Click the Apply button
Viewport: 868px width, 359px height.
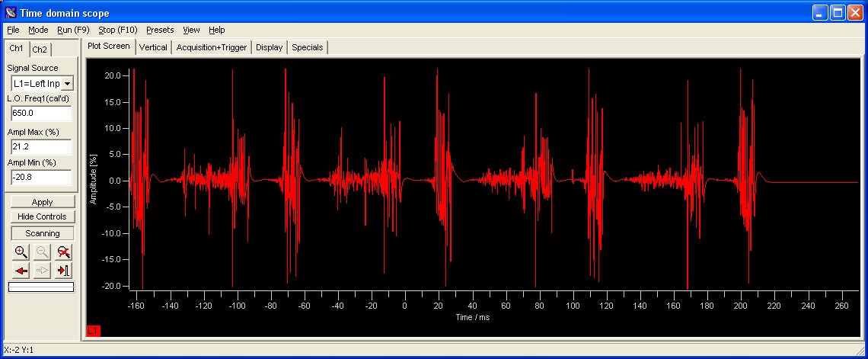pos(43,202)
